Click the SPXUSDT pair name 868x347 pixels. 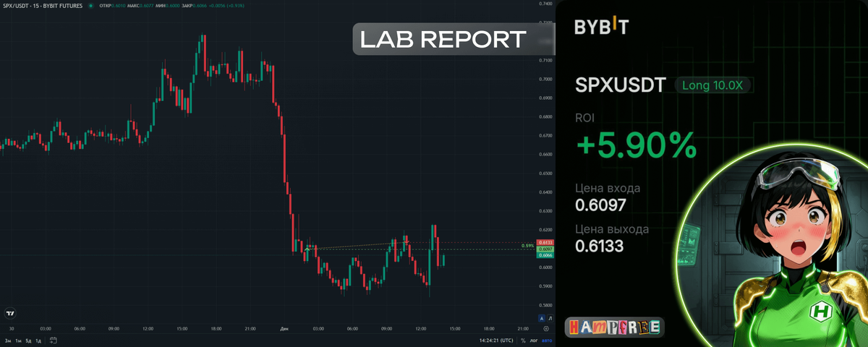pyautogui.click(x=620, y=85)
